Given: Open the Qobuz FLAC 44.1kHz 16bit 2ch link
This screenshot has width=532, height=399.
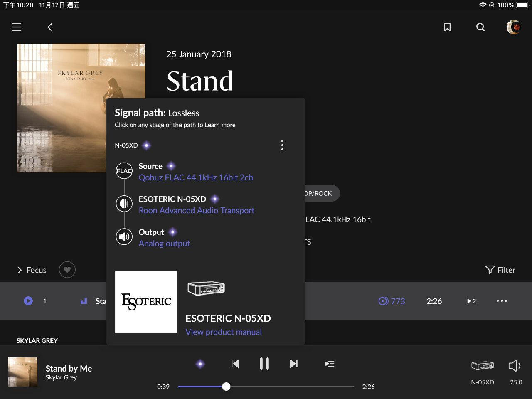Looking at the screenshot, I should click(x=196, y=177).
